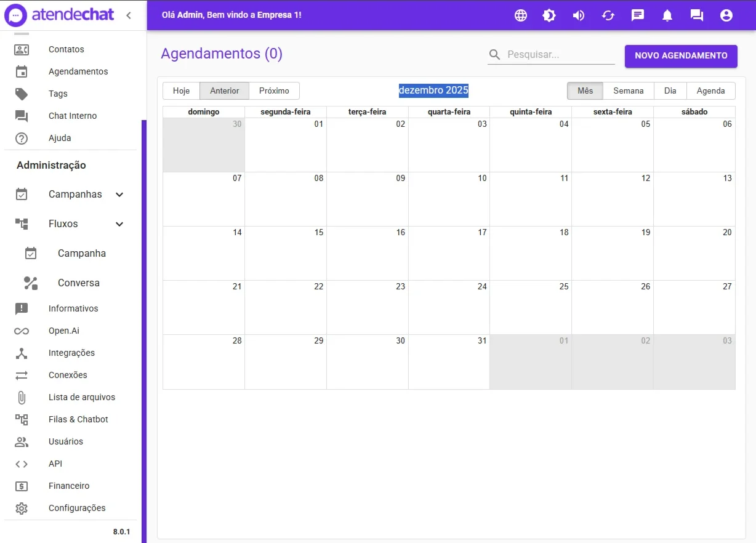Switch calendar to Semana view
The image size is (756, 543).
(x=628, y=90)
